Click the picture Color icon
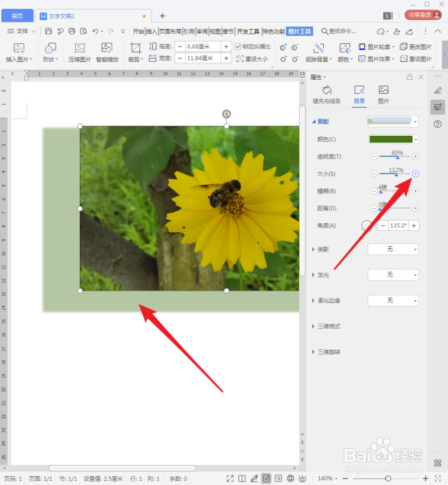448x485 pixels. 345,48
